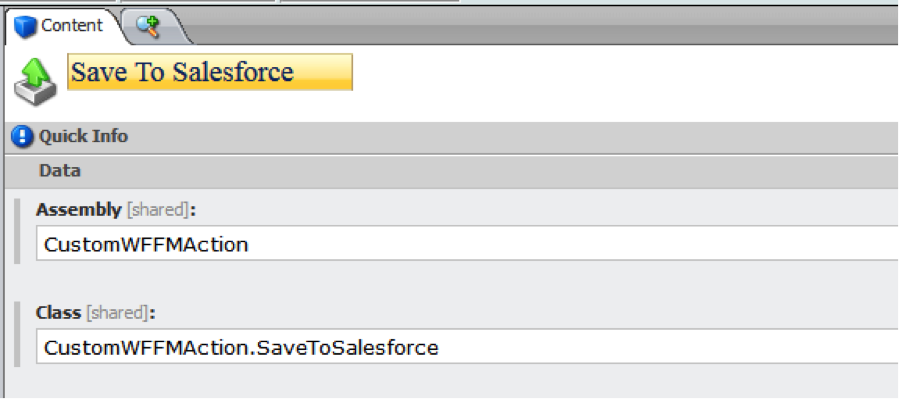The width and height of the screenshot is (899, 399).
Task: Click the green arrow Save To Salesforce item icon
Action: click(x=35, y=82)
